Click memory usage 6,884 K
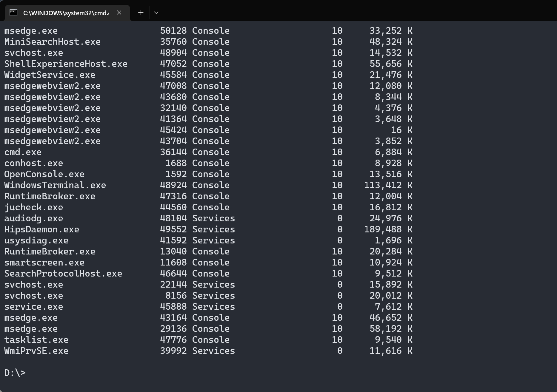The height and width of the screenshot is (392, 557). pos(394,152)
